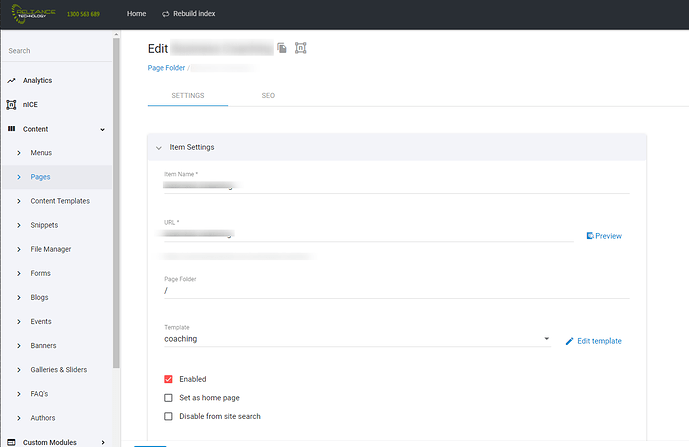The image size is (689, 447).
Task: Check Disable from site search
Action: [168, 416]
